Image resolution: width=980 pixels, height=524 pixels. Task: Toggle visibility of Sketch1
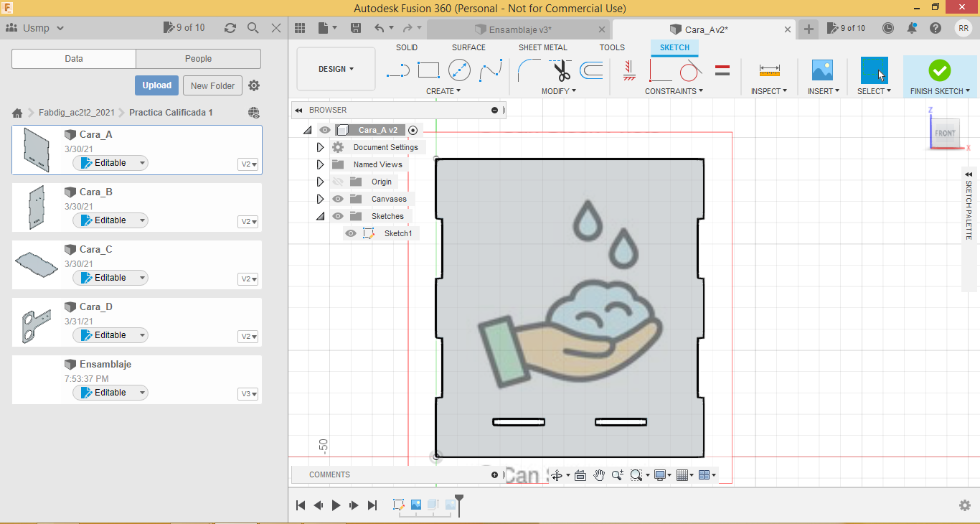tap(351, 233)
